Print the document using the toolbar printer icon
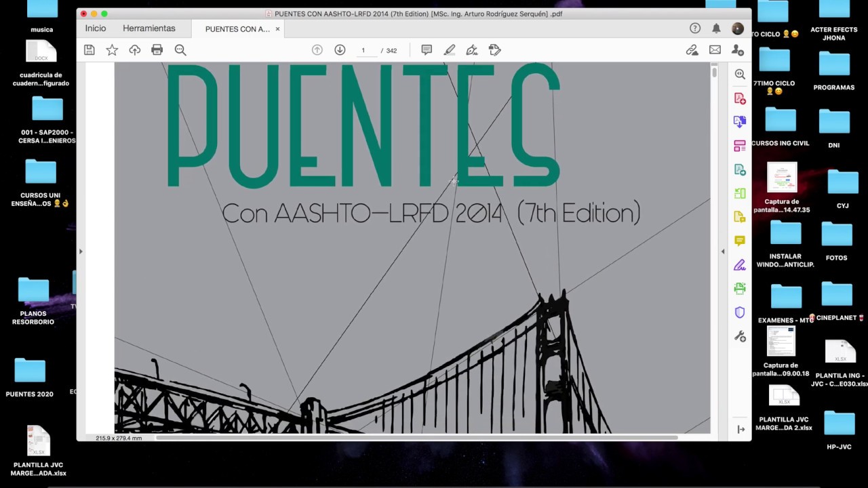Screen dimensions: 868x488 point(157,49)
